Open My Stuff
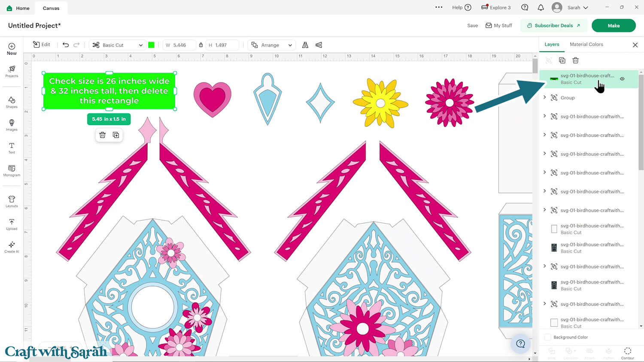Viewport: 644px width, 362px height. 498,25
